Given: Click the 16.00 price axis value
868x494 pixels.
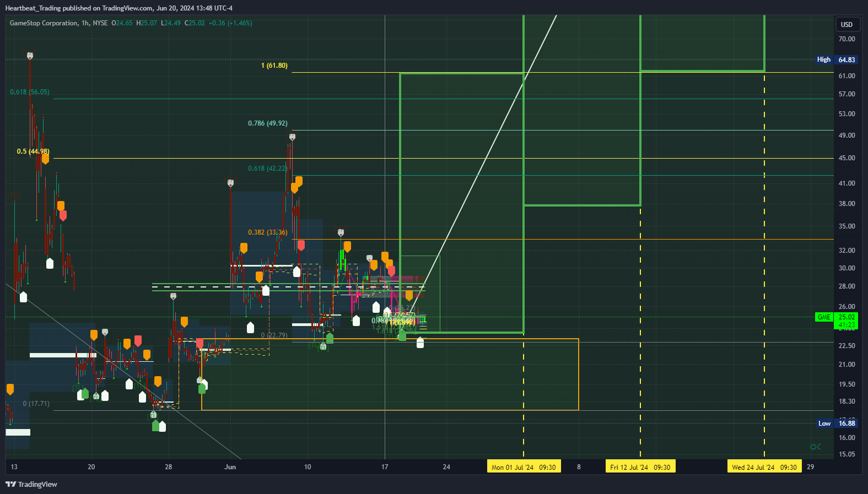Looking at the screenshot, I should coord(847,438).
